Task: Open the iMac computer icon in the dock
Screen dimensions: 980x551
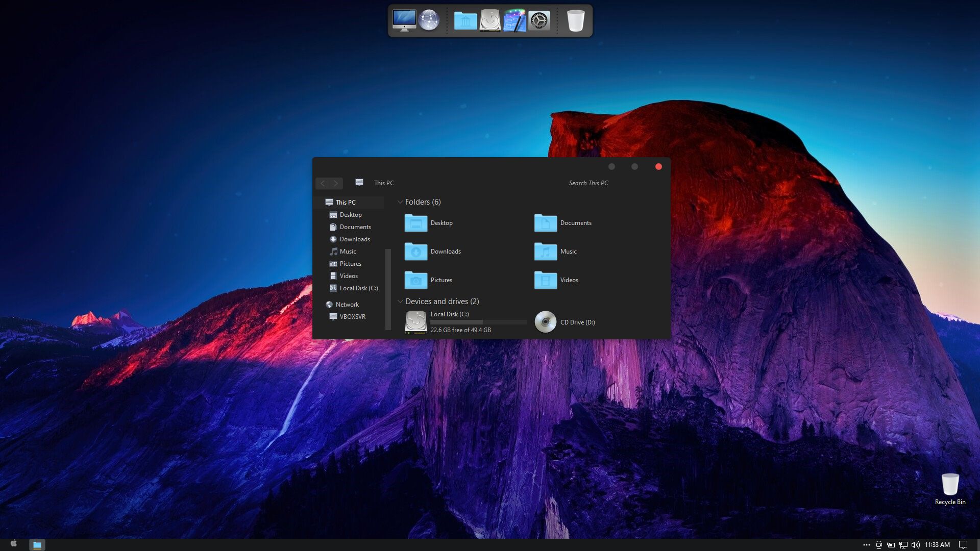Action: (x=404, y=20)
